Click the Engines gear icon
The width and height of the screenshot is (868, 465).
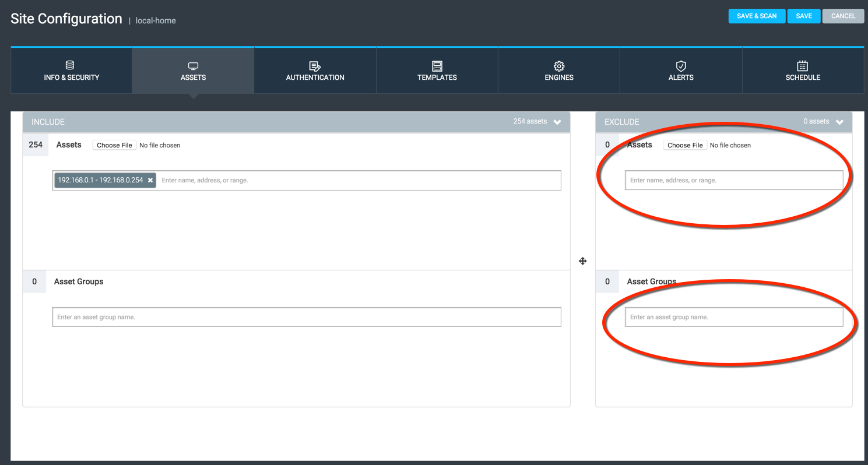tap(559, 66)
